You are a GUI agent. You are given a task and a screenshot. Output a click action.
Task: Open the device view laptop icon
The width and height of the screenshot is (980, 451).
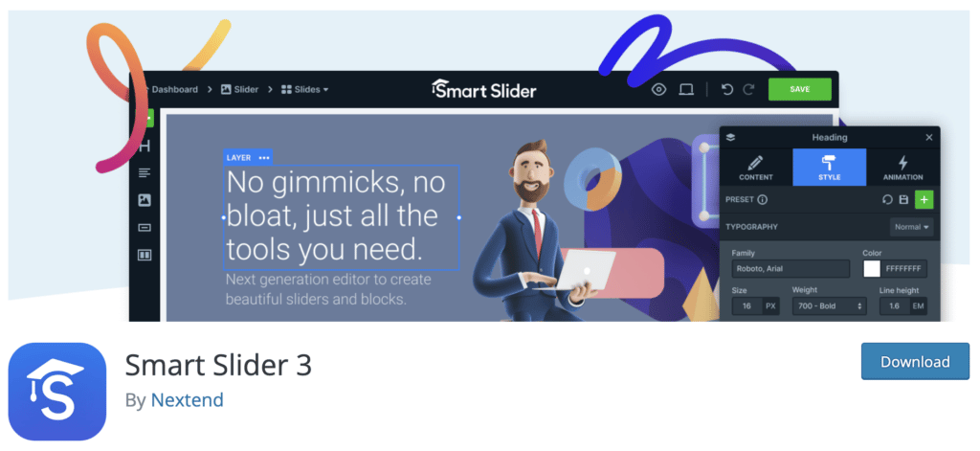[686, 89]
